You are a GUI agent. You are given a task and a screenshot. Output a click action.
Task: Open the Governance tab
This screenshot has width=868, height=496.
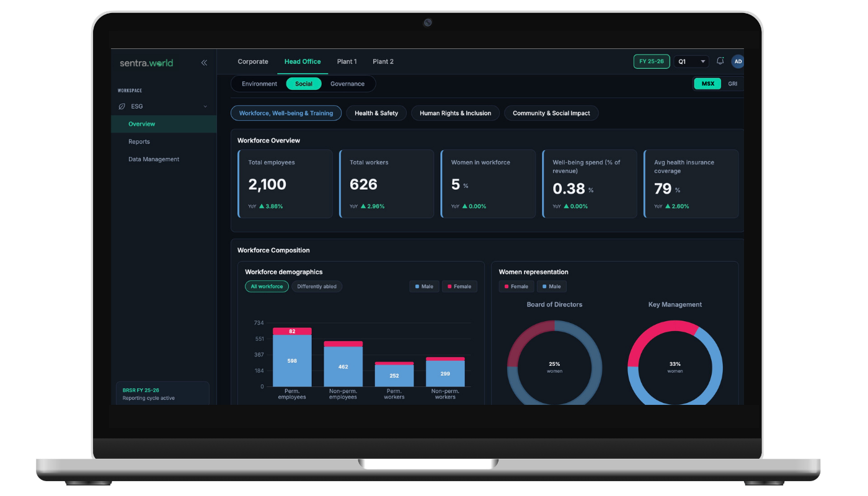[347, 84]
